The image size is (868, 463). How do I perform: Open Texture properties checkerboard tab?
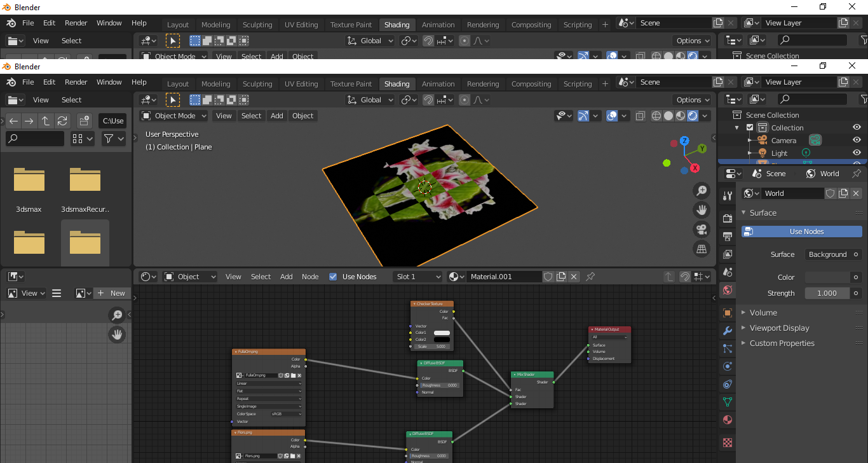pos(728,443)
